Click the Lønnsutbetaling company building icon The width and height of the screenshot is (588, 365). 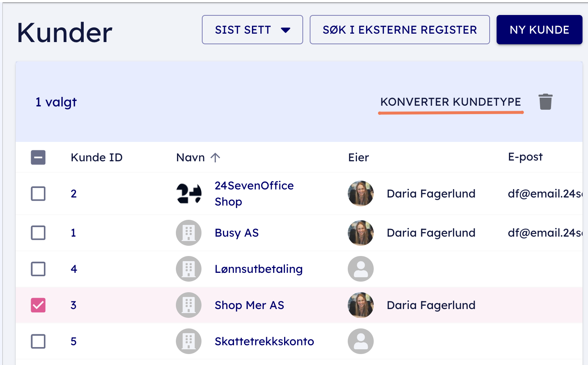click(189, 269)
